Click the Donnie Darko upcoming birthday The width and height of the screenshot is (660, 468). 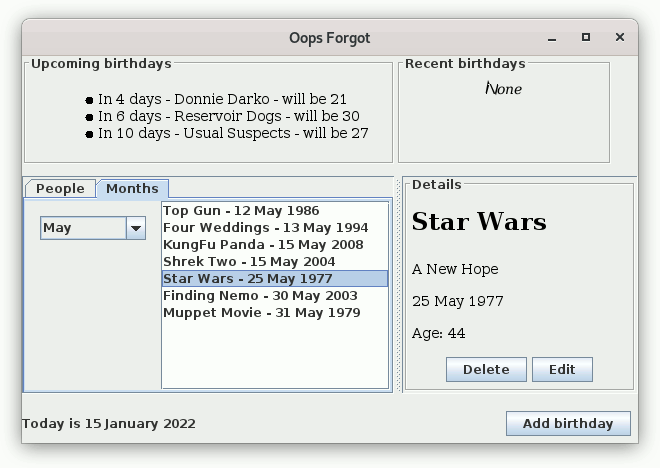222,100
